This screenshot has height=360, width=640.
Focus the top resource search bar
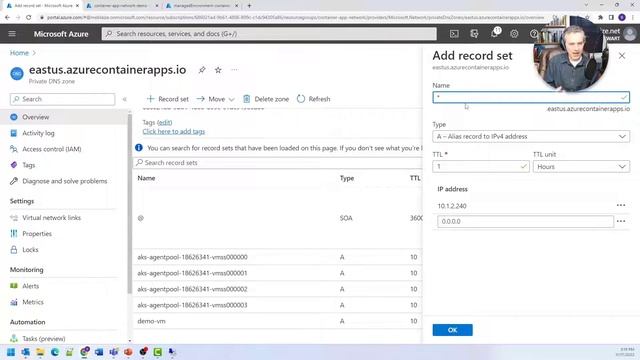269,34
